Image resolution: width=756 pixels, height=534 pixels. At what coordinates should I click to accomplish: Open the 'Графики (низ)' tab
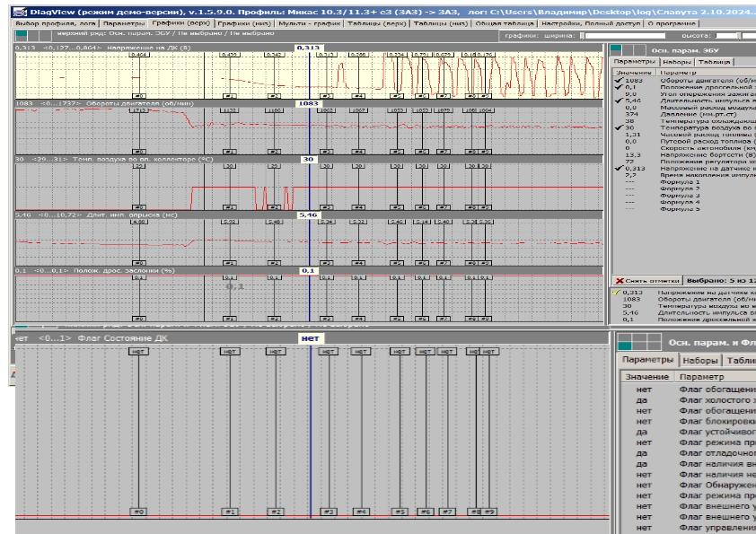click(x=244, y=23)
